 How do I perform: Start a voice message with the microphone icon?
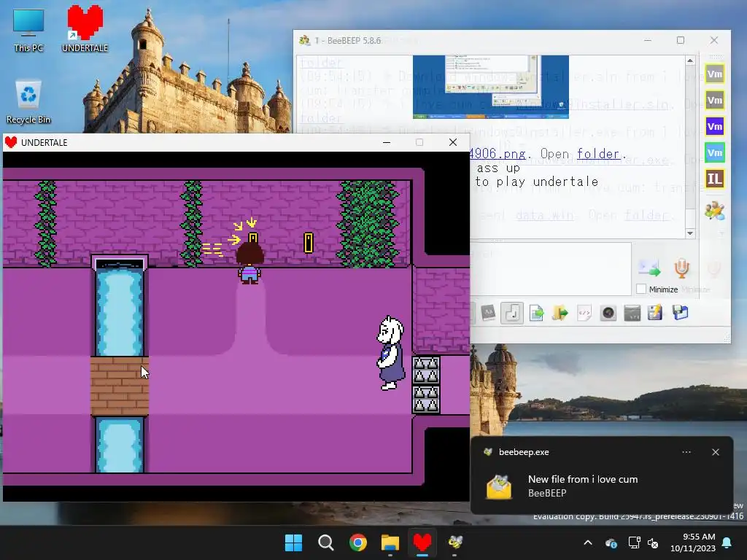coord(682,268)
